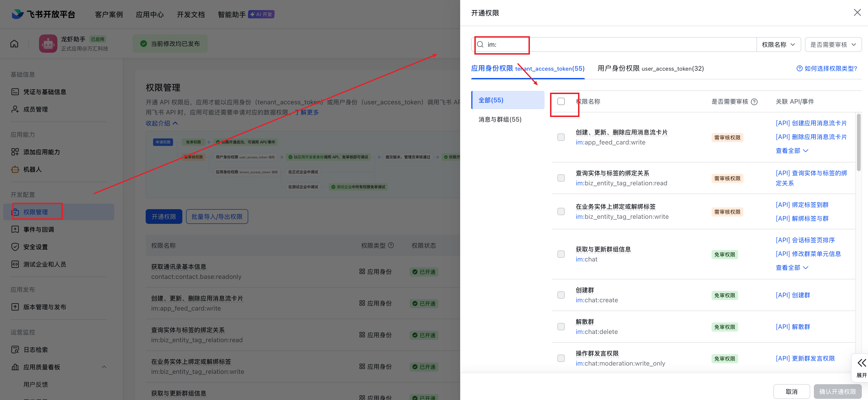Open the 是否需要审核 filter dropdown

click(x=833, y=44)
